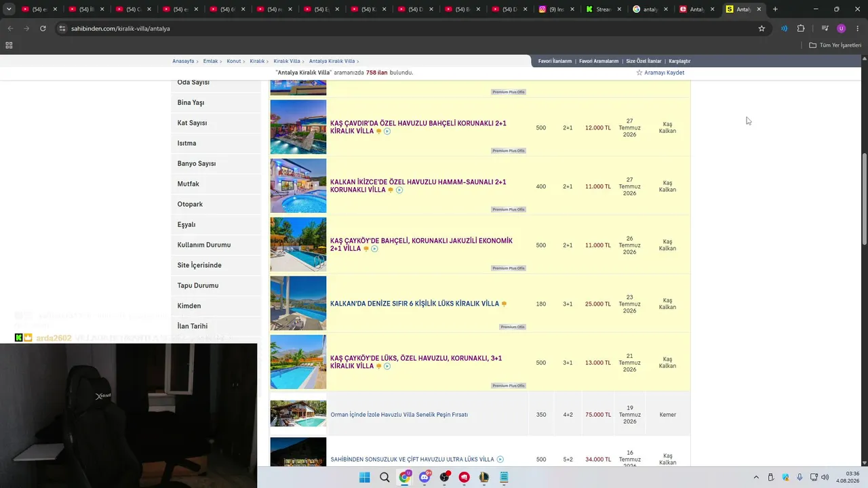
Task: Open thumbnail of KALKAN'DA DENİZE SIFIR villa
Action: (298, 303)
